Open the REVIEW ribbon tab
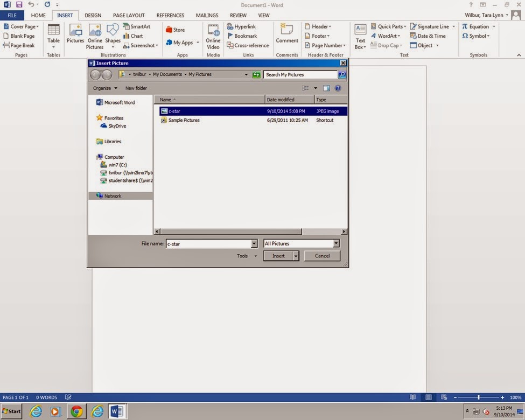 (237, 15)
